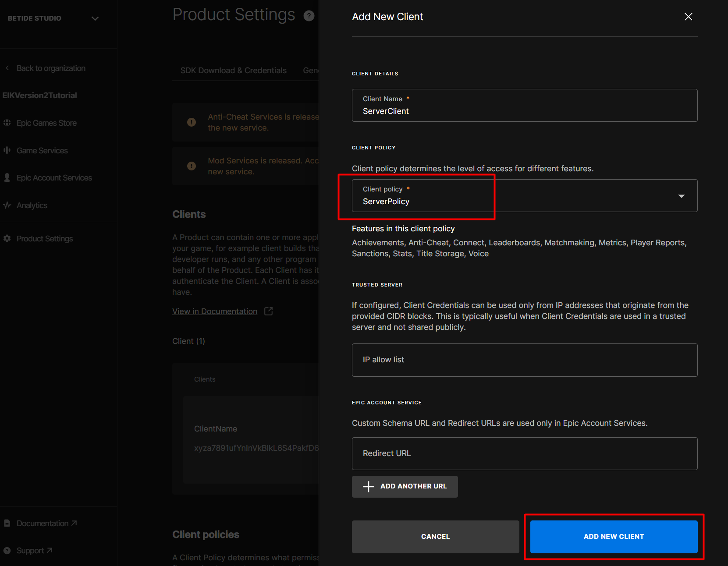The width and height of the screenshot is (728, 566).
Task: Click the Game Services sidebar icon
Action: click(7, 150)
